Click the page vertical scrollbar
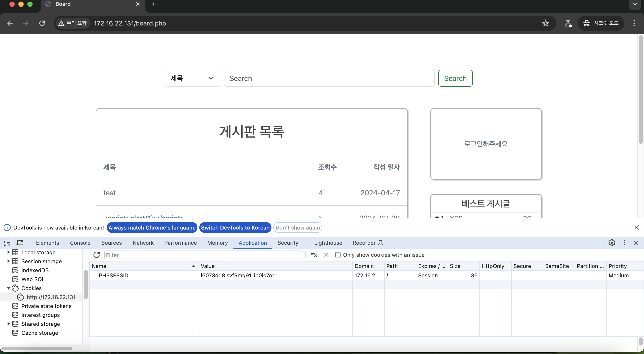The height and width of the screenshot is (354, 644). click(641, 90)
